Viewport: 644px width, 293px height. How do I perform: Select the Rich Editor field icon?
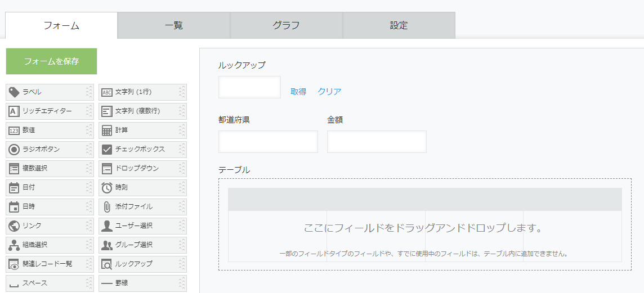pyautogui.click(x=14, y=111)
